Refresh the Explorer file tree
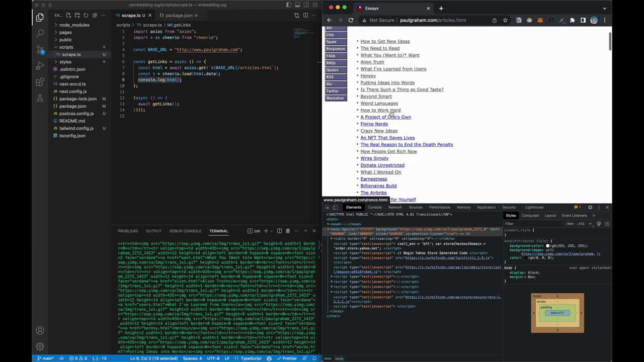The height and width of the screenshot is (362, 644). coord(86,15)
